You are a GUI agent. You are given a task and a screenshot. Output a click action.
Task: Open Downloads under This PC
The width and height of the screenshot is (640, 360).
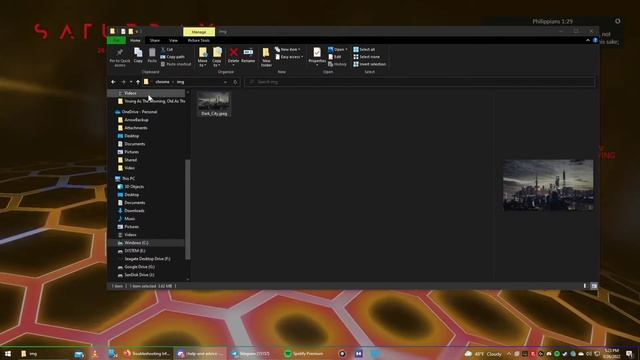[134, 211]
